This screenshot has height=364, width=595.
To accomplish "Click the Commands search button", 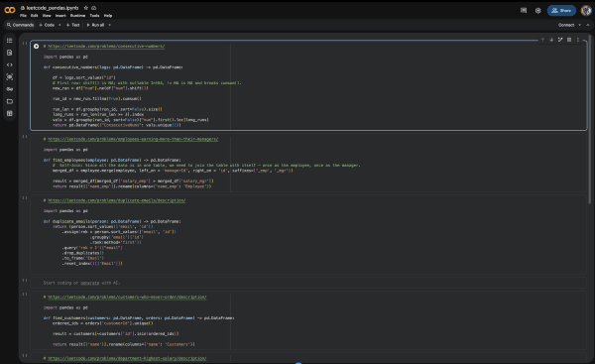I will coord(20,25).
